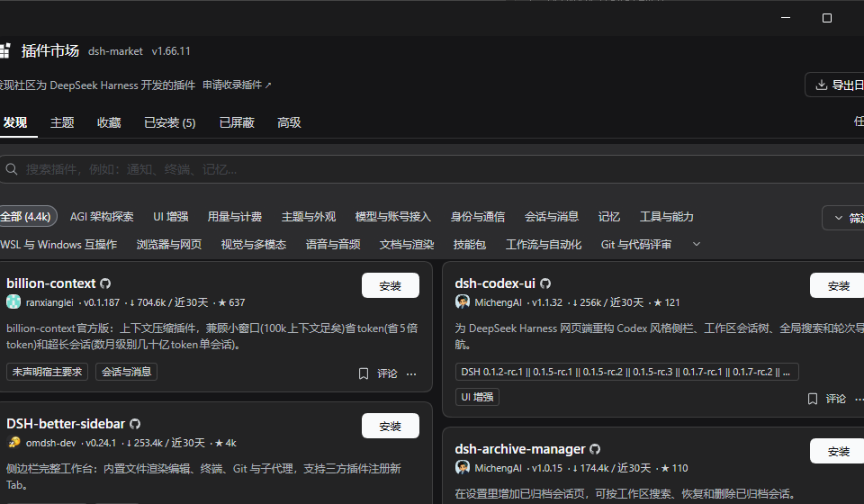Filter by 文档与渲染 category
This screenshot has height=504, width=864.
[x=407, y=244]
